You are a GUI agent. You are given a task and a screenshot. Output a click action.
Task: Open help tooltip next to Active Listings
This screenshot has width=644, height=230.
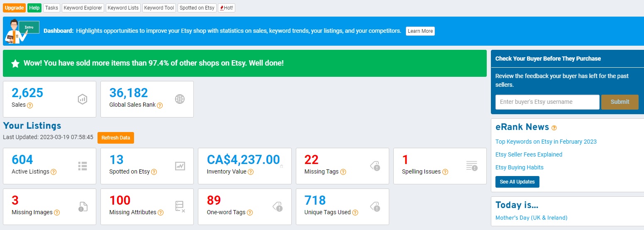[x=54, y=172]
